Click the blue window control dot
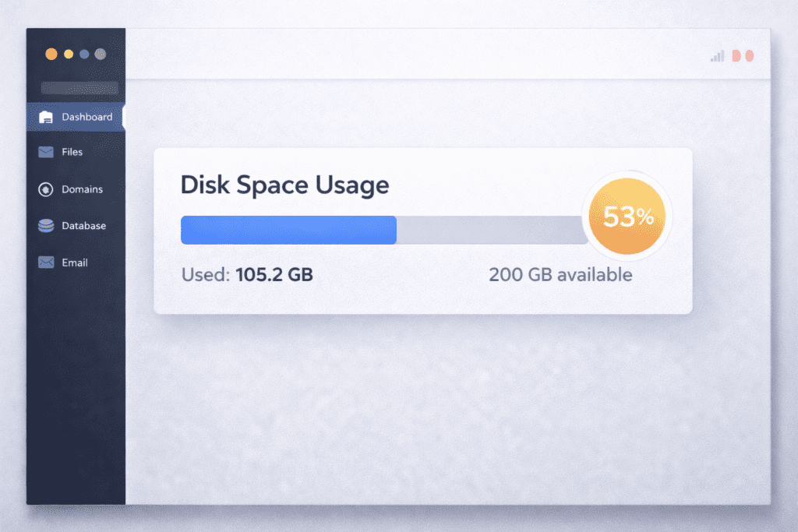Screen dimensions: 798x532 click(83, 55)
